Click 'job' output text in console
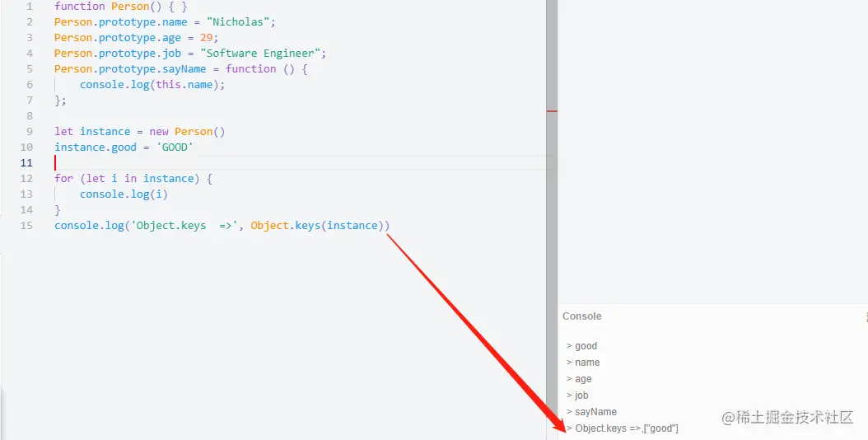The height and width of the screenshot is (440, 868). coord(581,396)
